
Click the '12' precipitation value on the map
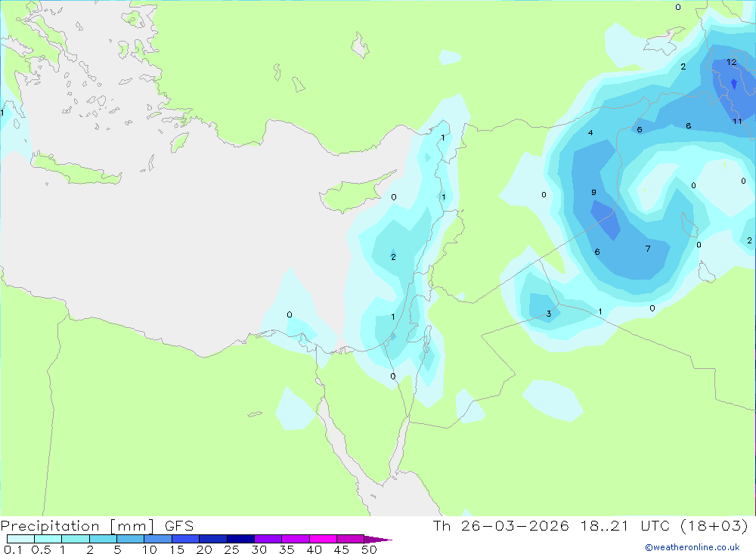tap(731, 62)
